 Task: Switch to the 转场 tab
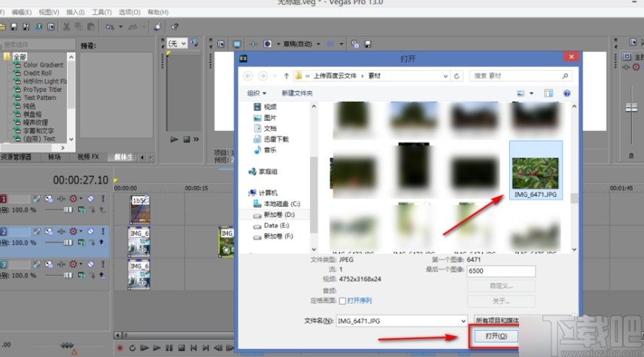coord(54,157)
